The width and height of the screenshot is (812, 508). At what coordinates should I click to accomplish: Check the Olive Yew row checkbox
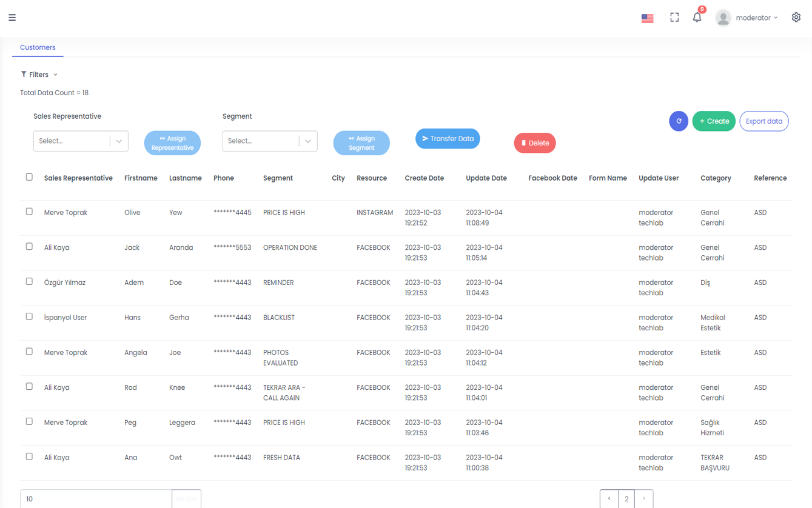(29, 212)
